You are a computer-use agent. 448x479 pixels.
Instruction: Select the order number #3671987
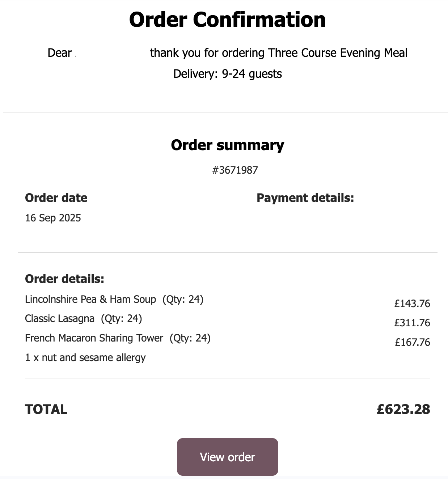[x=235, y=170]
